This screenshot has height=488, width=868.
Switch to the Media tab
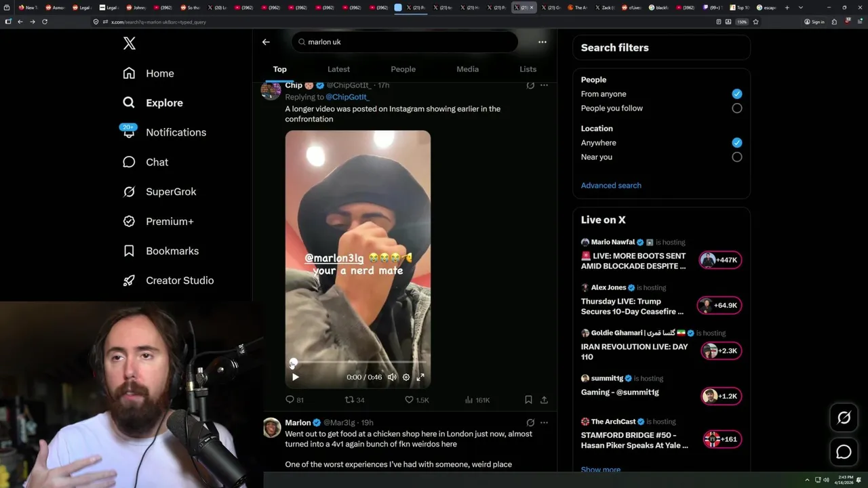pos(467,69)
